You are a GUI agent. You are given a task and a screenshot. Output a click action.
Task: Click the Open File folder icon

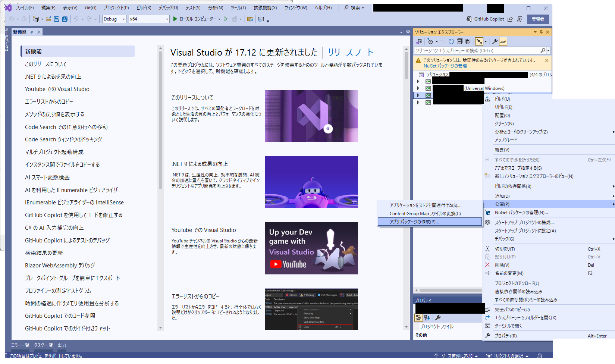[48, 19]
